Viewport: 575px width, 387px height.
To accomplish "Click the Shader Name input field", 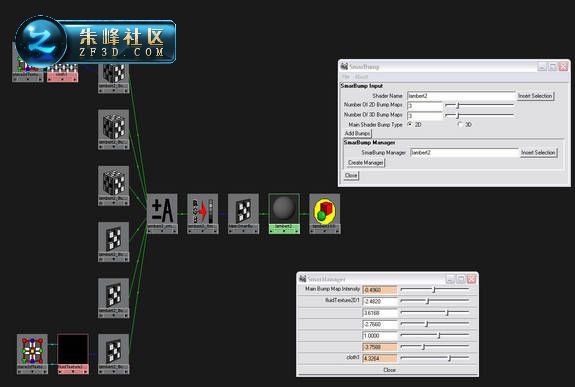I will pos(461,96).
